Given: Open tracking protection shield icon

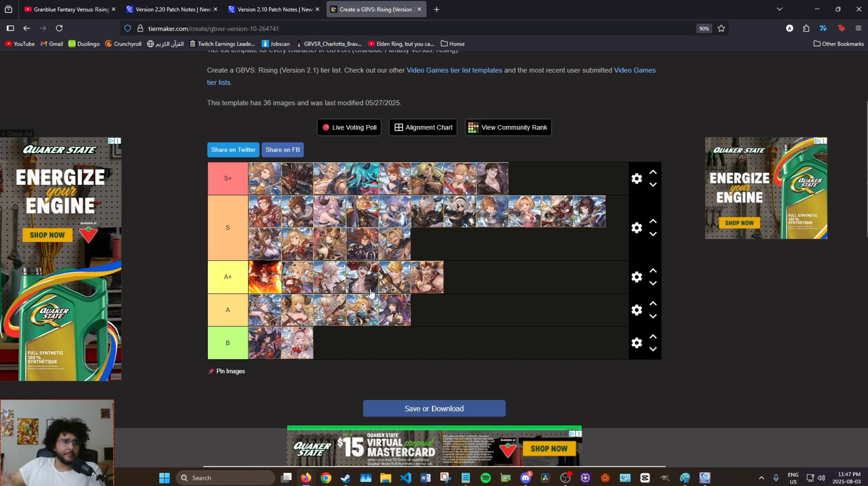Looking at the screenshot, I should (x=128, y=29).
